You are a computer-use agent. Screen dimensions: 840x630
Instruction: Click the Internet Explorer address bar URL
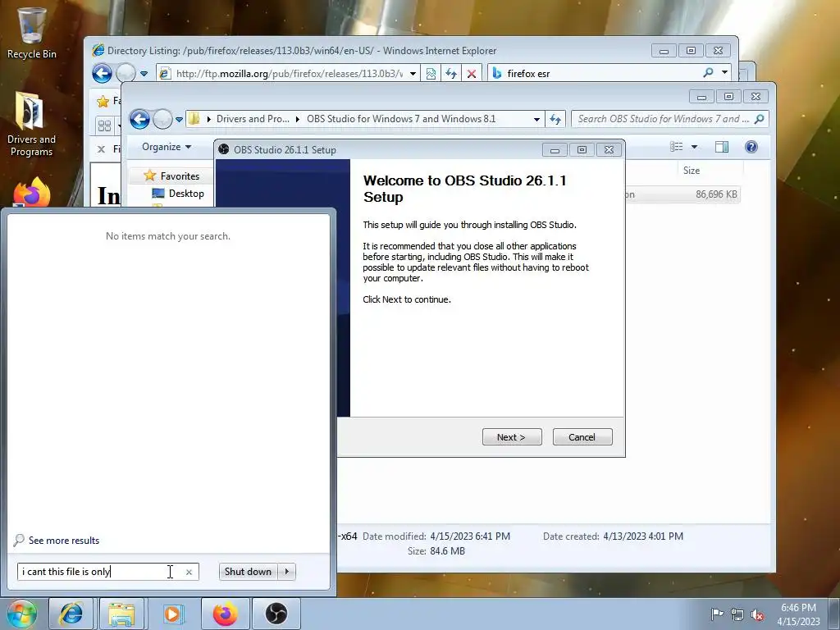click(288, 73)
